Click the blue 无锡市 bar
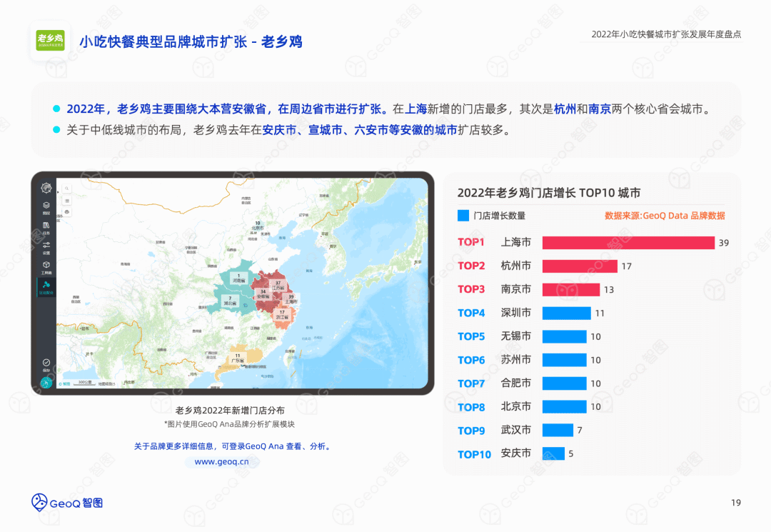The height and width of the screenshot is (532, 771). (565, 336)
